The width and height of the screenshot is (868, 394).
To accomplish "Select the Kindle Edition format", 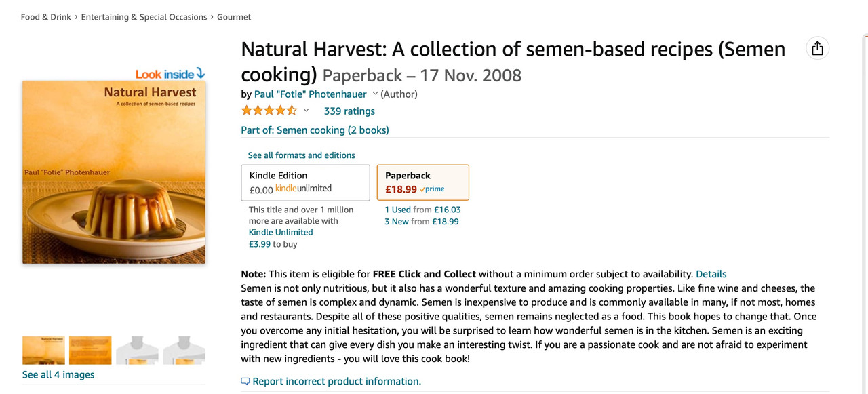I will coord(305,182).
